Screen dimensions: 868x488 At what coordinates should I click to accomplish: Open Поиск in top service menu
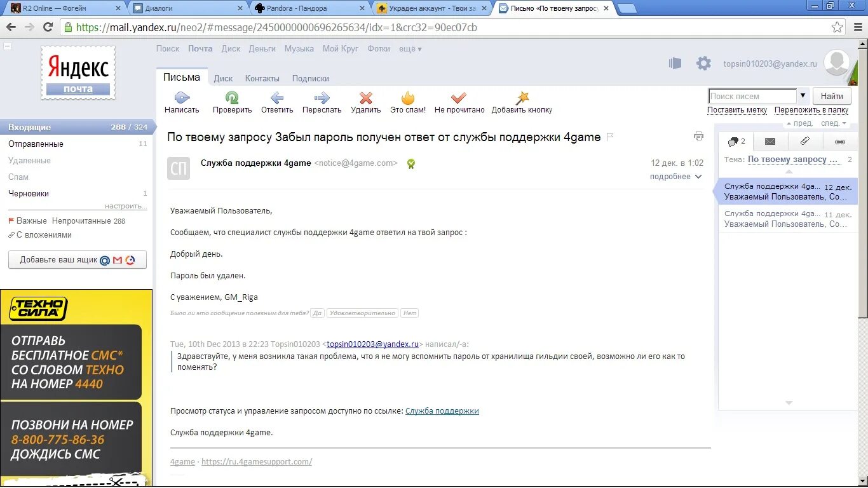[168, 49]
